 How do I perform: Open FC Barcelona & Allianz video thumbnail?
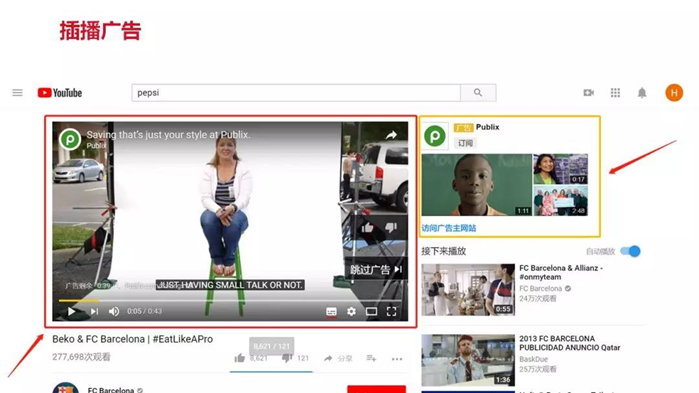click(x=468, y=290)
